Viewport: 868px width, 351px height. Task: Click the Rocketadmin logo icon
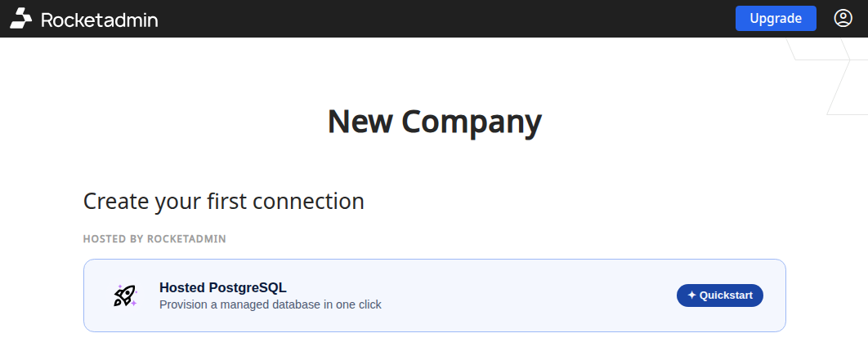(21, 18)
